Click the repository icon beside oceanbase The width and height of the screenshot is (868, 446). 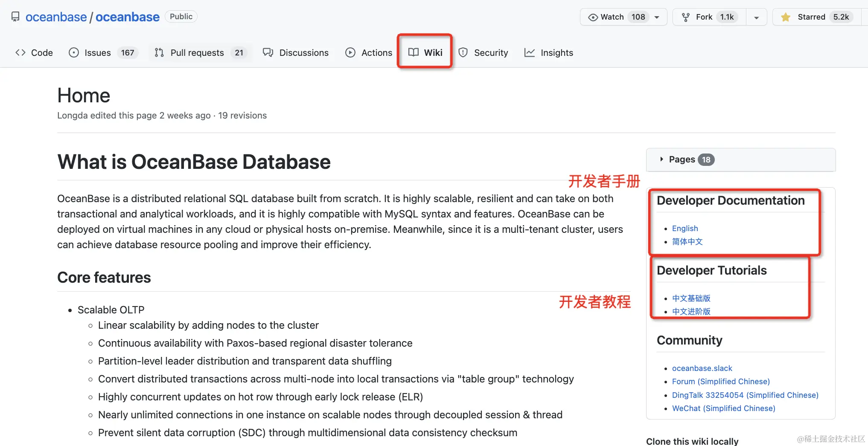coord(15,17)
